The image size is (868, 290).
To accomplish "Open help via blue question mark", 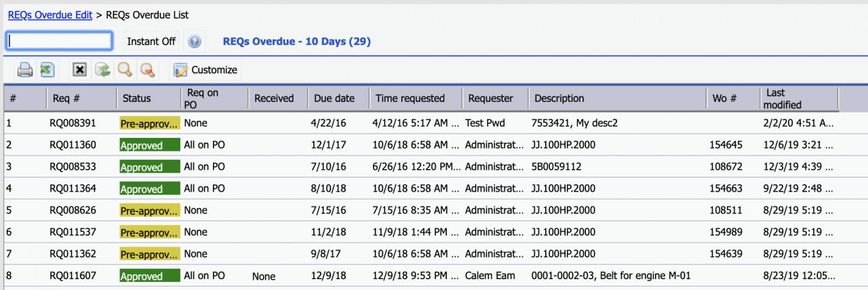I will [195, 41].
